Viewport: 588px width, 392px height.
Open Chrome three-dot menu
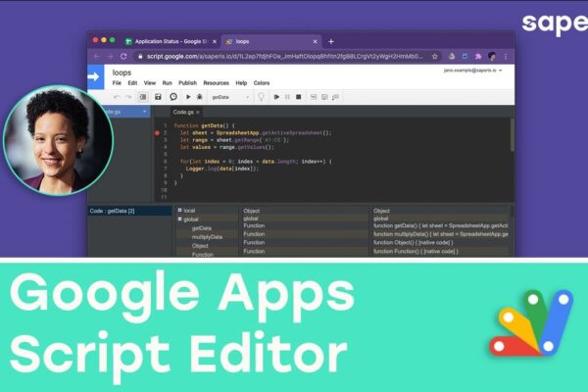[x=506, y=56]
